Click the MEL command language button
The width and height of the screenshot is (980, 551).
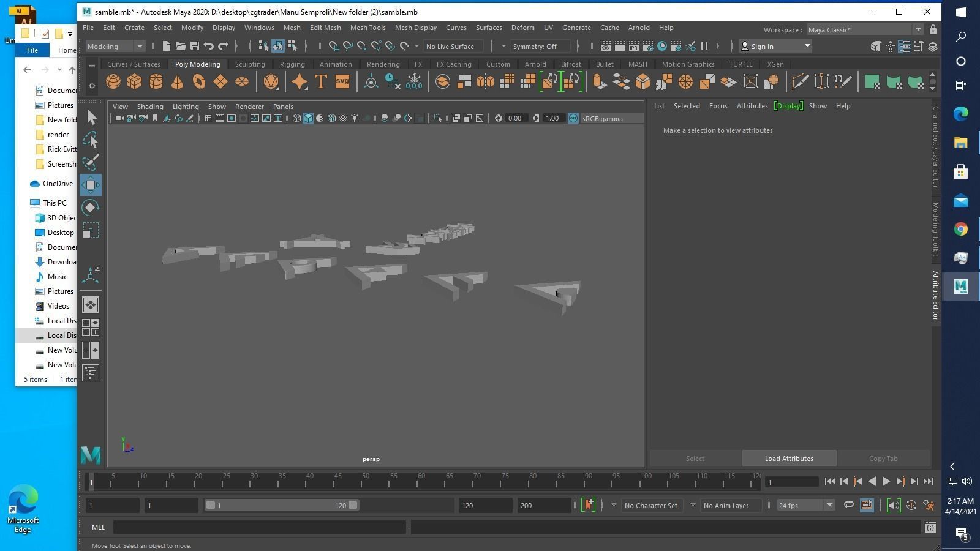point(98,527)
